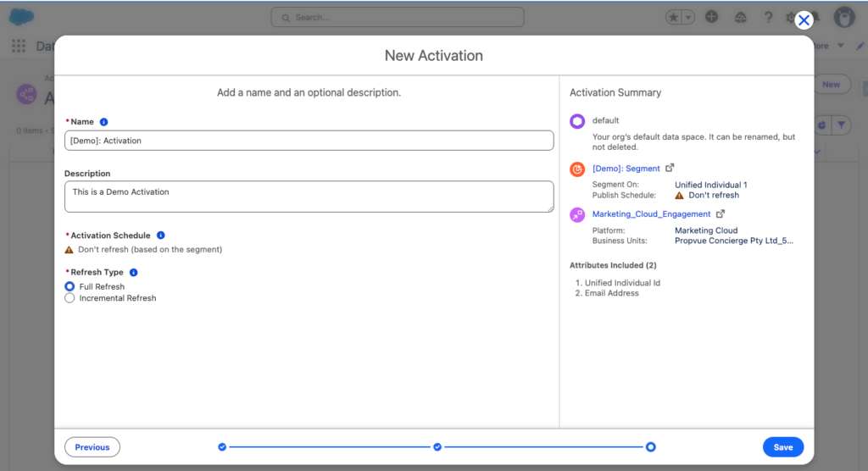Click the purple activation target icon
Image resolution: width=868 pixels, height=471 pixels.
coord(577,215)
